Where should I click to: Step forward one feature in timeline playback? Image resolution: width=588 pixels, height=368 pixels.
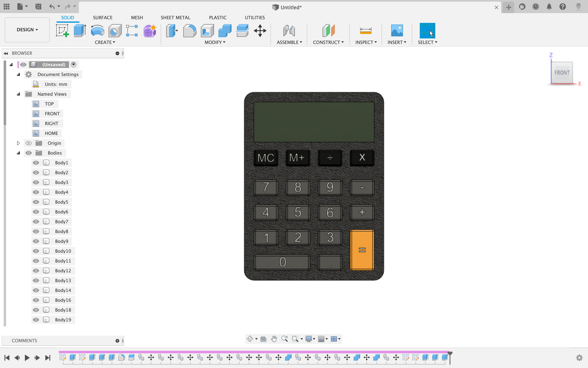coord(37,358)
